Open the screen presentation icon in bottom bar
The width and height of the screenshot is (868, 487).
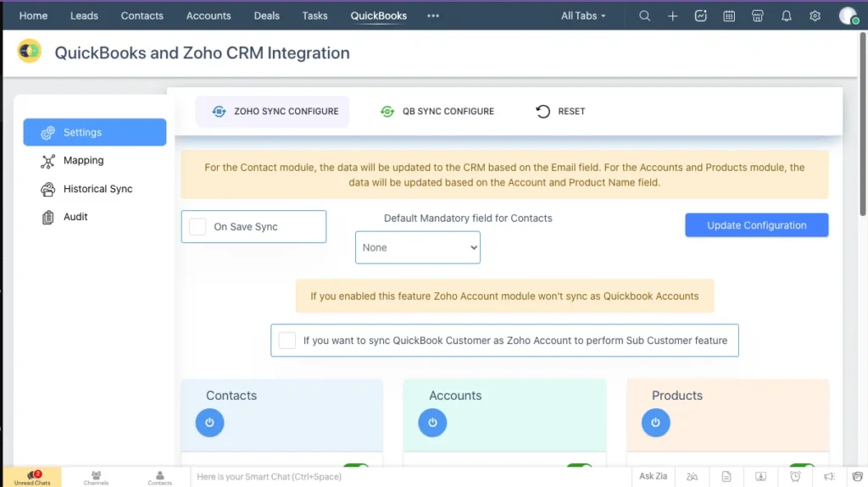tap(761, 477)
